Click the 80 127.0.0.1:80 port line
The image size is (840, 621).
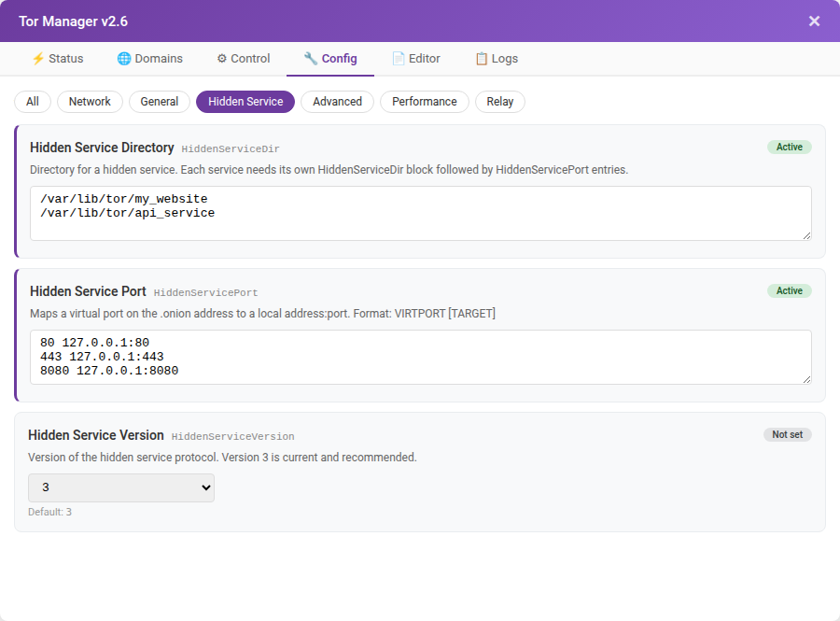pyautogui.click(x=95, y=343)
